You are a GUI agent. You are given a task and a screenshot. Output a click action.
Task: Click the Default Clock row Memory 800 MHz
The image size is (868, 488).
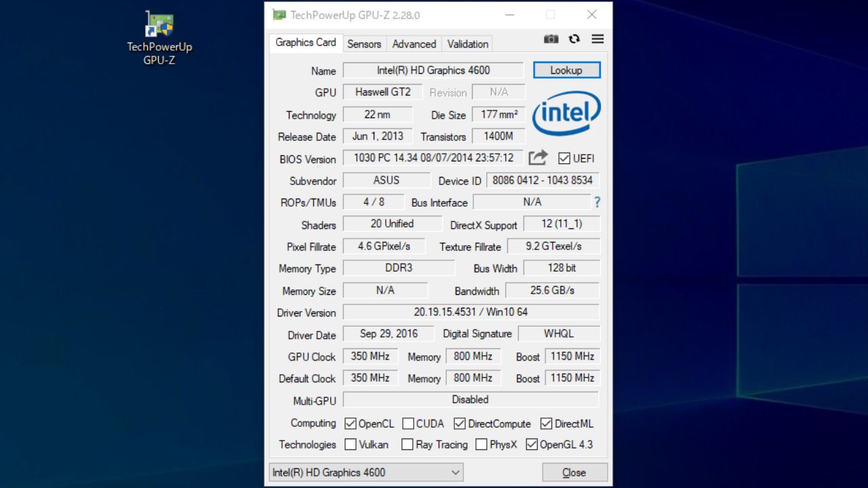(x=473, y=378)
